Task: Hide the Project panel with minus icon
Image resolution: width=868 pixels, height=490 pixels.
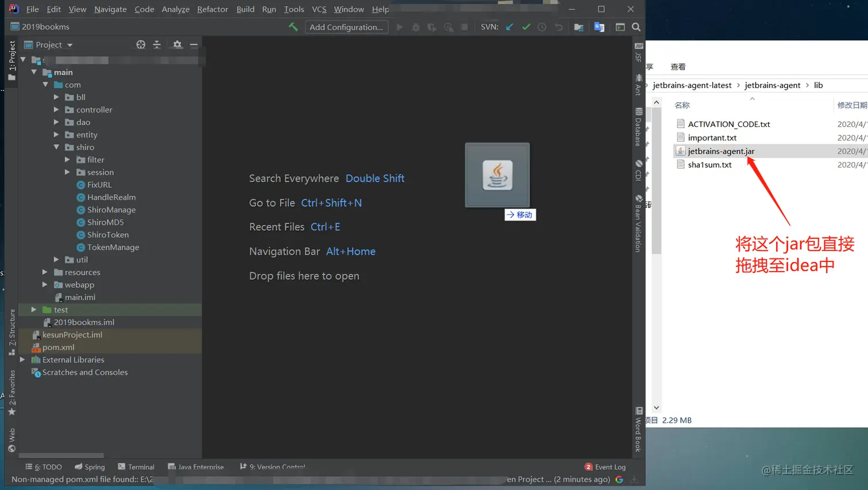Action: pyautogui.click(x=194, y=45)
